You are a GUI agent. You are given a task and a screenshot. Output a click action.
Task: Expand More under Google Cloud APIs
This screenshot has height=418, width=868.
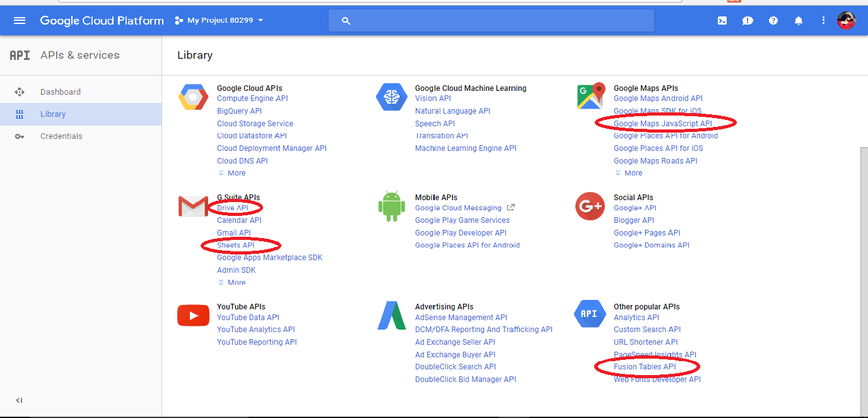point(232,173)
